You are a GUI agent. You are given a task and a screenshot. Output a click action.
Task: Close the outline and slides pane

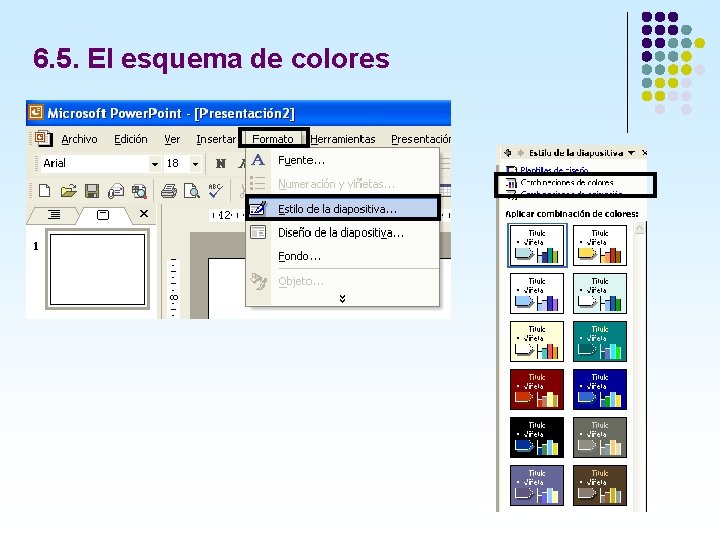(x=144, y=214)
